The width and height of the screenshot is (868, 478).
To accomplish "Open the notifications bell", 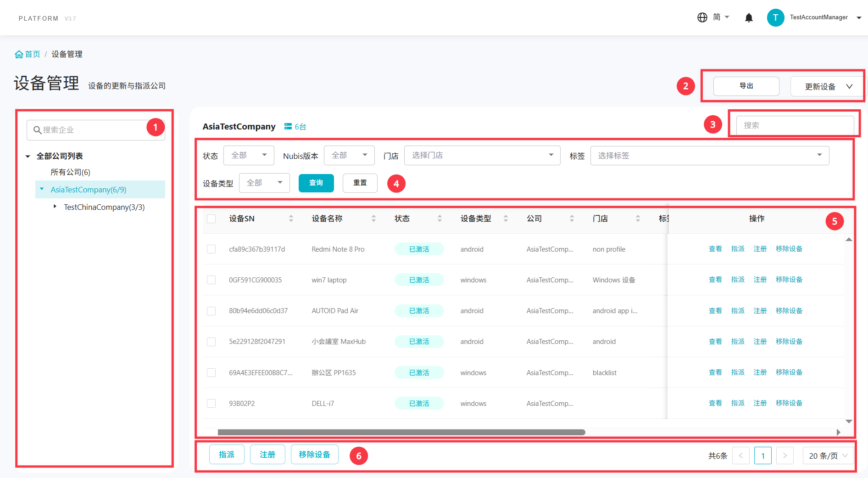I will [x=749, y=18].
